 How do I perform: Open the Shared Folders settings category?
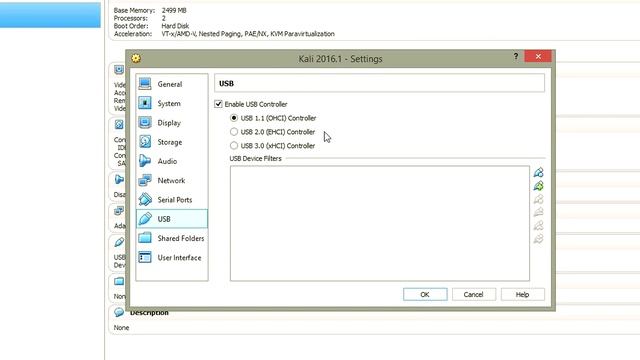172,238
